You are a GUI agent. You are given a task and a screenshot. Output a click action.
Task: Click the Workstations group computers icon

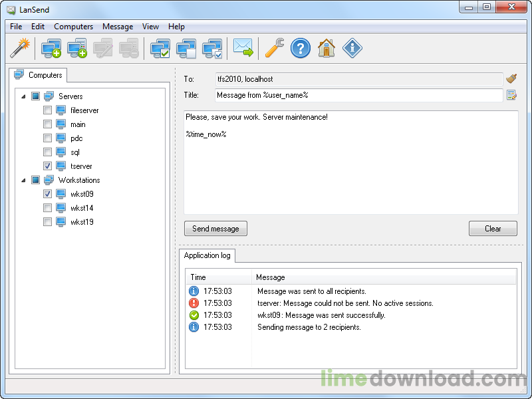coord(49,180)
